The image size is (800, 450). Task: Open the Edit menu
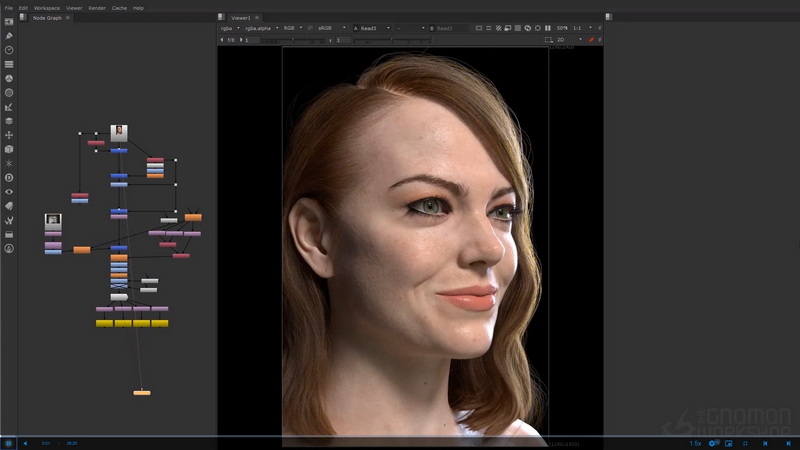(23, 8)
